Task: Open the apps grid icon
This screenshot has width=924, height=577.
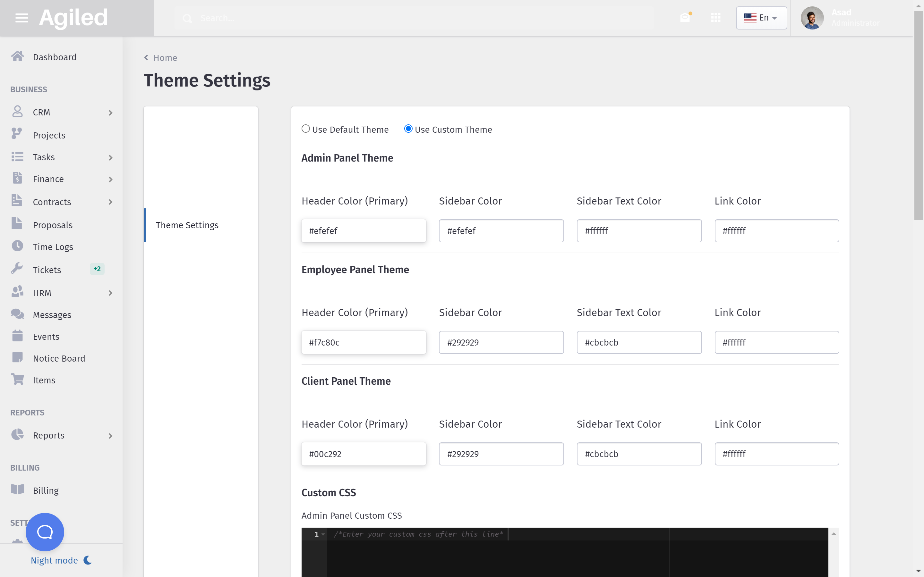Action: coord(715,18)
